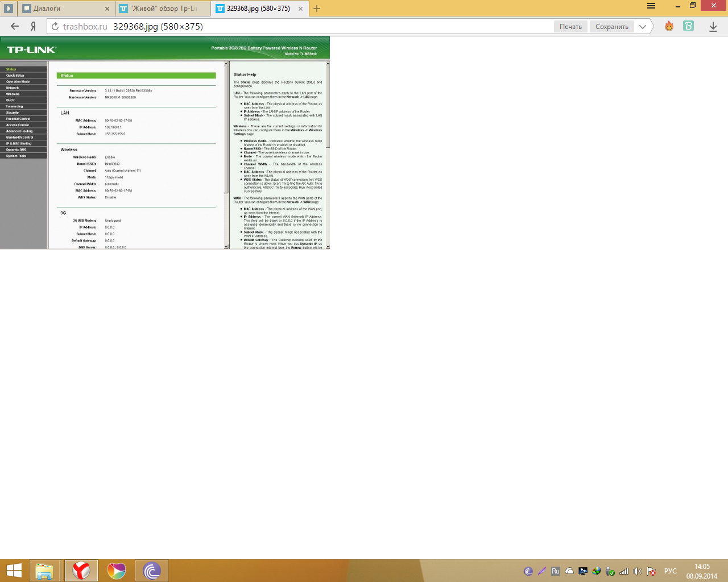Open the orange fox extension icon

[669, 26]
